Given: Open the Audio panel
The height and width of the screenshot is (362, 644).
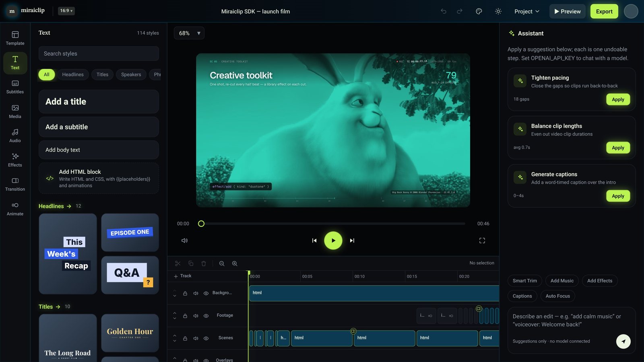Looking at the screenshot, I should (15, 136).
